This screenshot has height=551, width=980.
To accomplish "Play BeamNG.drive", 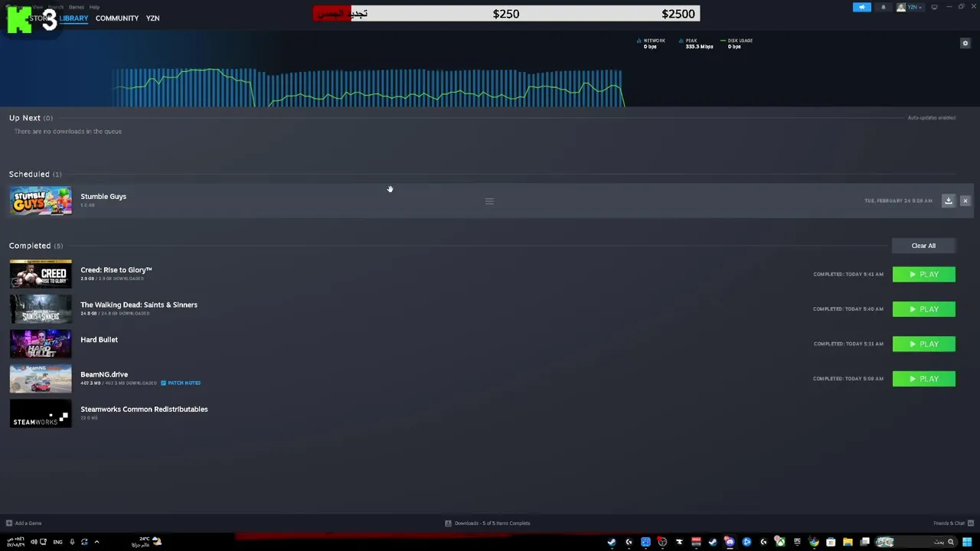I will click(x=923, y=379).
